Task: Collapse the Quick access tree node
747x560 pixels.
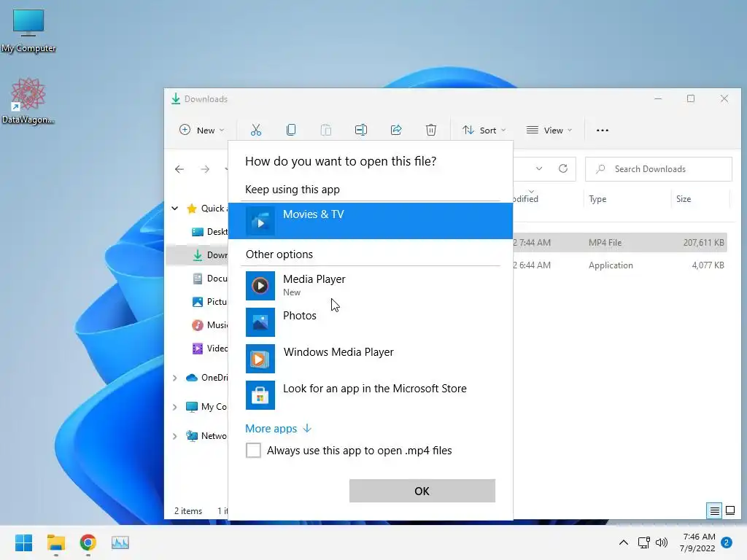Action: coord(175,208)
